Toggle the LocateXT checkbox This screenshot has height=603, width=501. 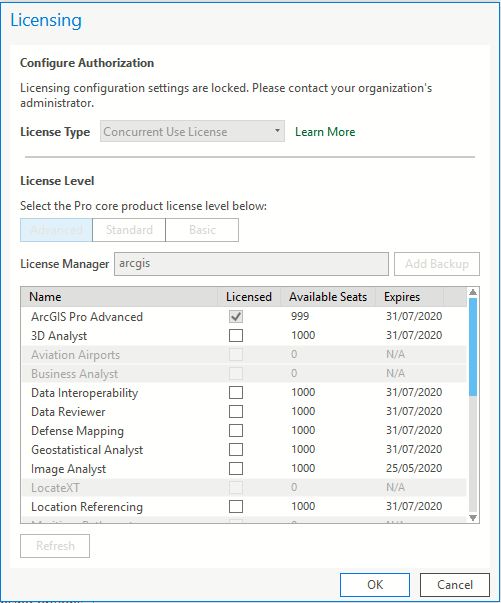(x=236, y=487)
